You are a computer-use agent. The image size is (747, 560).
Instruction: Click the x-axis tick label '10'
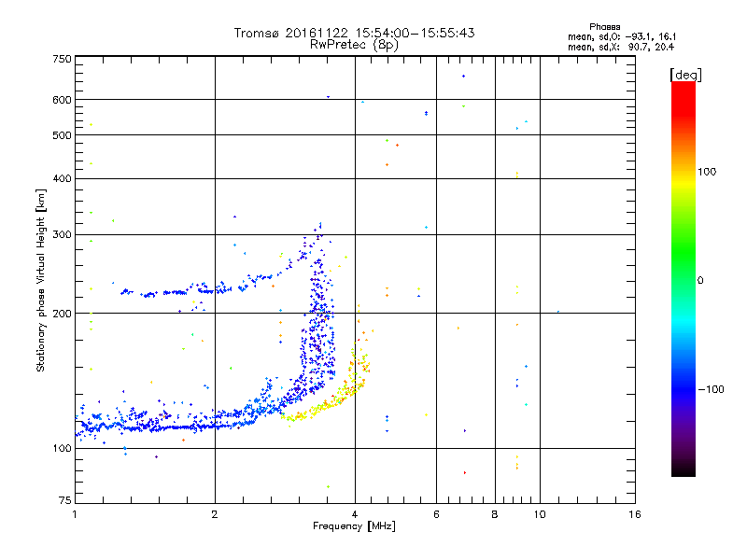tap(540, 514)
